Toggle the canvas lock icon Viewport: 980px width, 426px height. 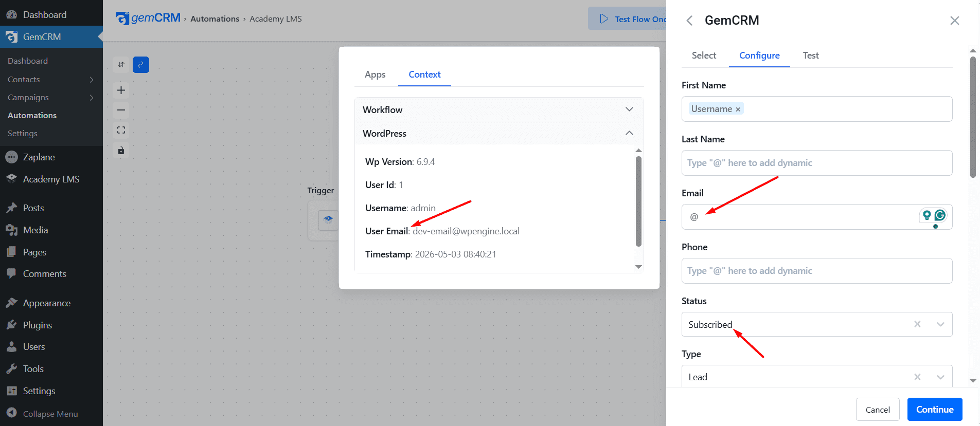coord(121,151)
